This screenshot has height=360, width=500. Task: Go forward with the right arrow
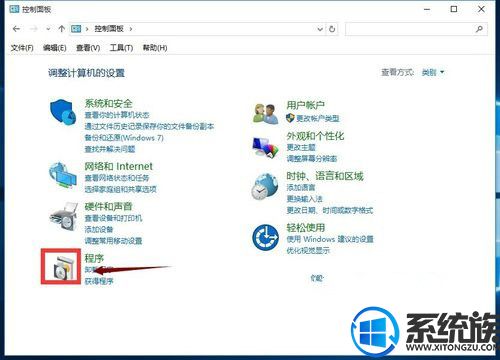pos(33,29)
